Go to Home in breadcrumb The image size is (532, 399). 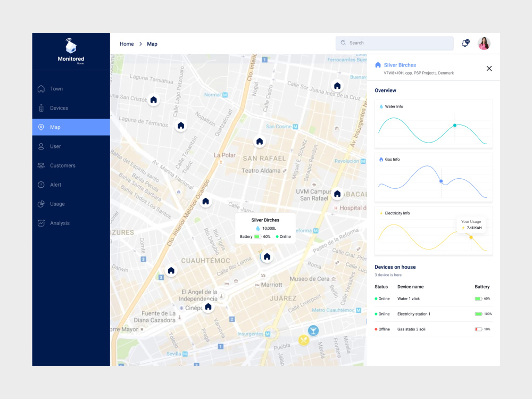pos(127,44)
